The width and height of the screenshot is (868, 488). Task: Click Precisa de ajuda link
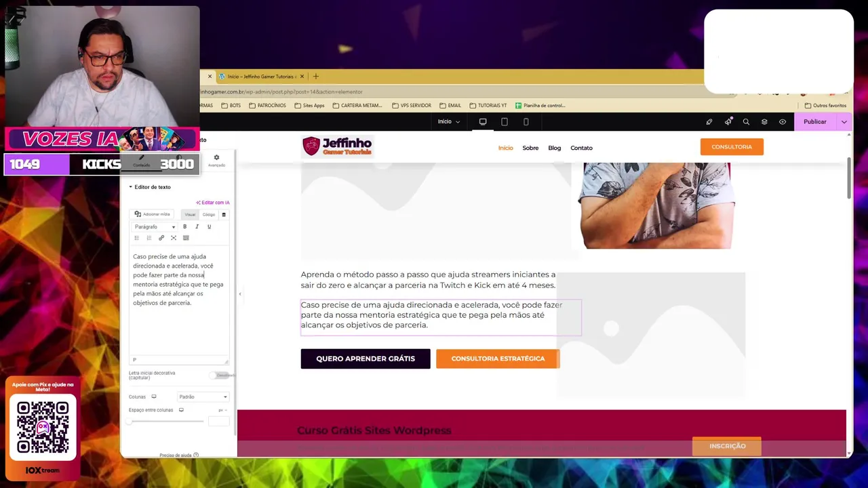pos(178,455)
